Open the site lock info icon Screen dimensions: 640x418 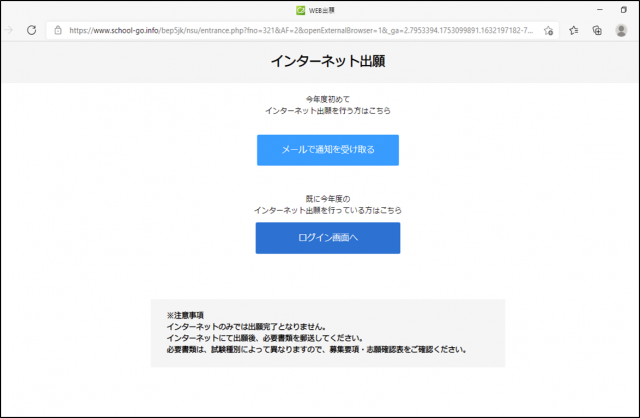click(x=58, y=30)
